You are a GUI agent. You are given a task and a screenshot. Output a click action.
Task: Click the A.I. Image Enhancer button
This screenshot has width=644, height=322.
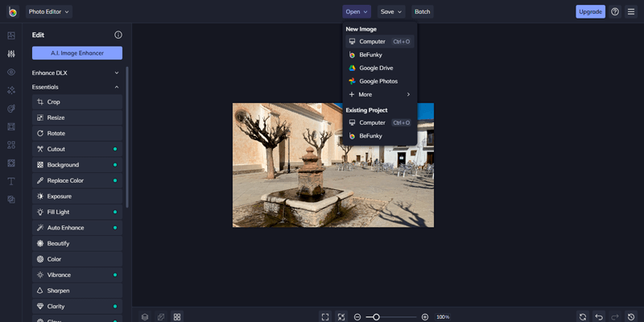point(77,53)
